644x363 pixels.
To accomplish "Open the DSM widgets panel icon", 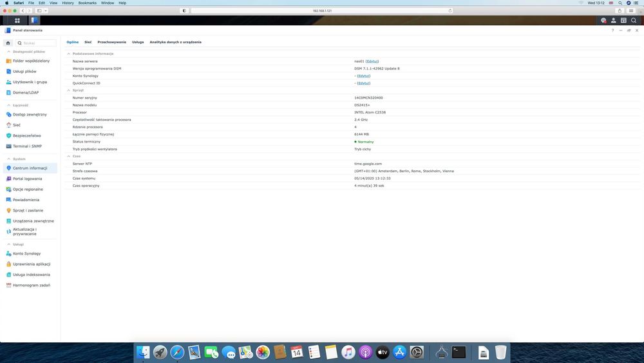I will click(623, 20).
